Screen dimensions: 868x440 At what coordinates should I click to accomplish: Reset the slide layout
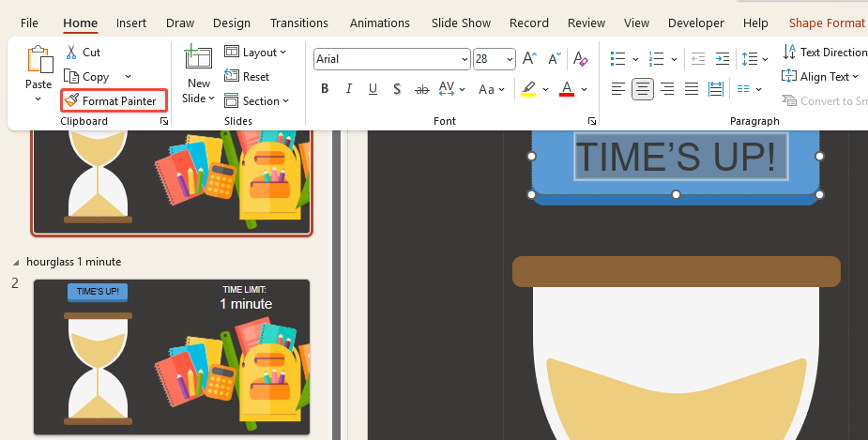(247, 76)
